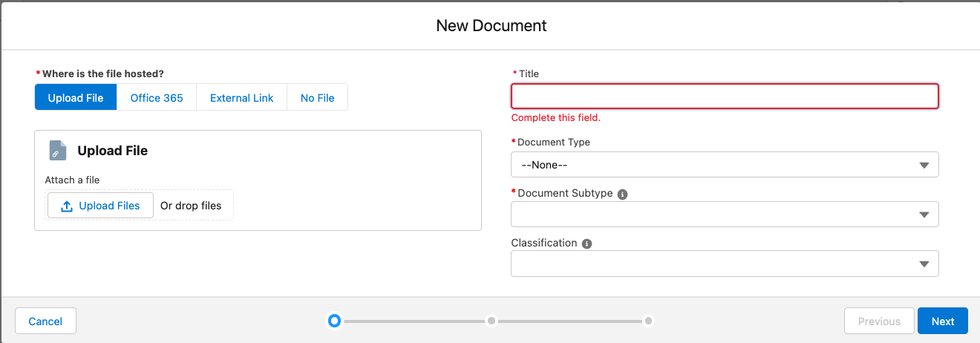The height and width of the screenshot is (343, 980).
Task: Click the Title input field
Action: click(x=724, y=97)
